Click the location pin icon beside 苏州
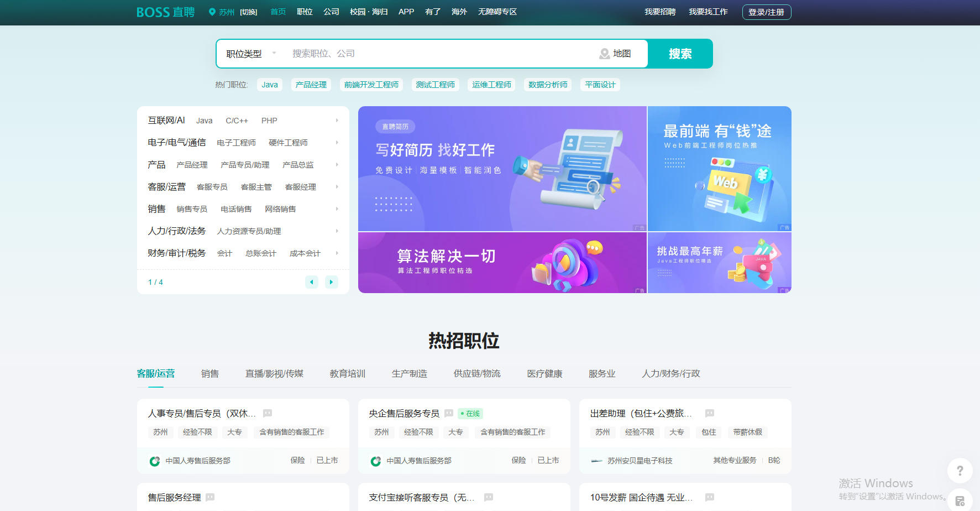 coord(212,12)
